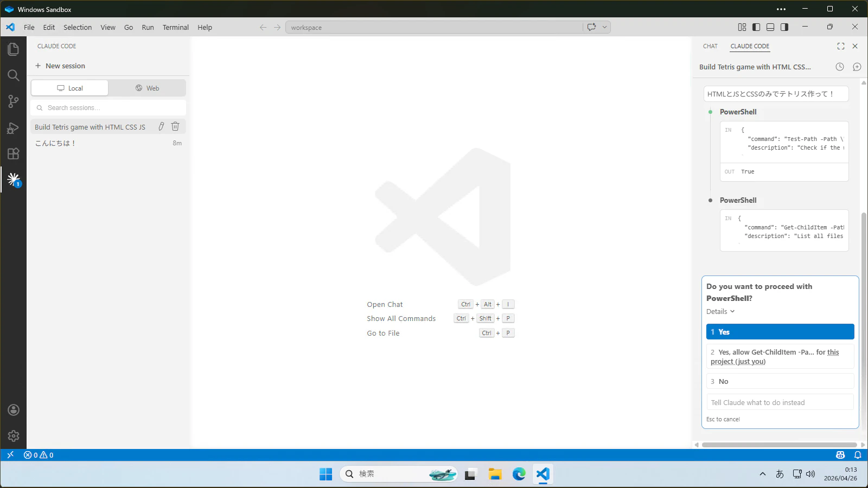Open the Copilot status bar icon
The height and width of the screenshot is (488, 868).
[x=840, y=455]
